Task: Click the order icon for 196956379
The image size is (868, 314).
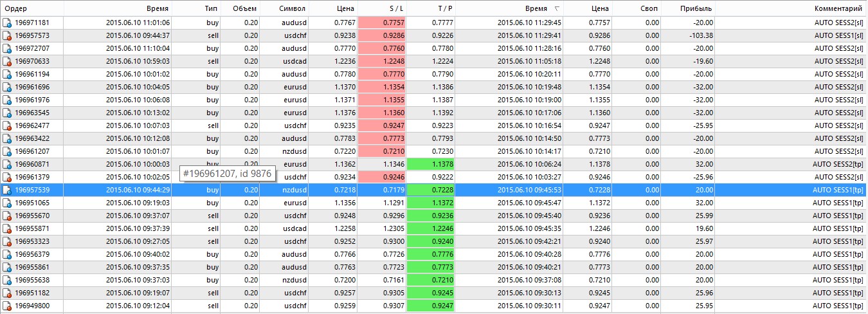Action: point(7,254)
